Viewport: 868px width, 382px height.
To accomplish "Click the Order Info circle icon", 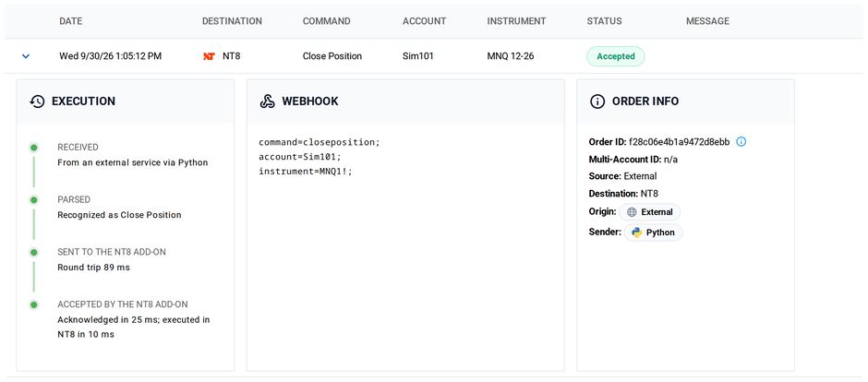I will tap(597, 101).
